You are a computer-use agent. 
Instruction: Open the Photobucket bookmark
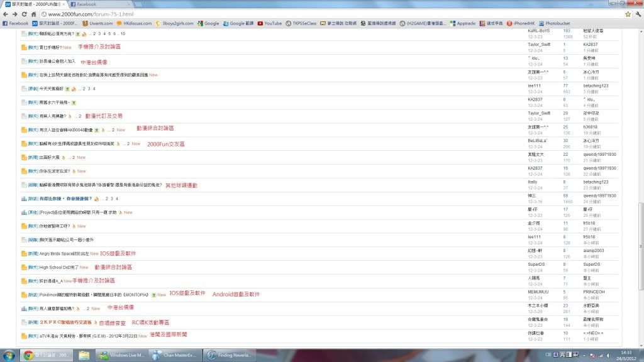click(555, 23)
